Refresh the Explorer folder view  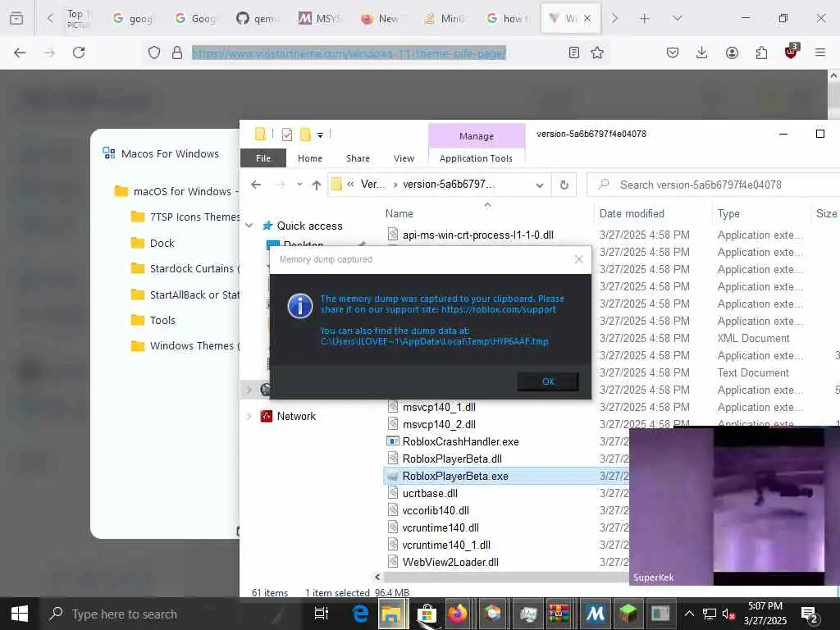(x=564, y=185)
